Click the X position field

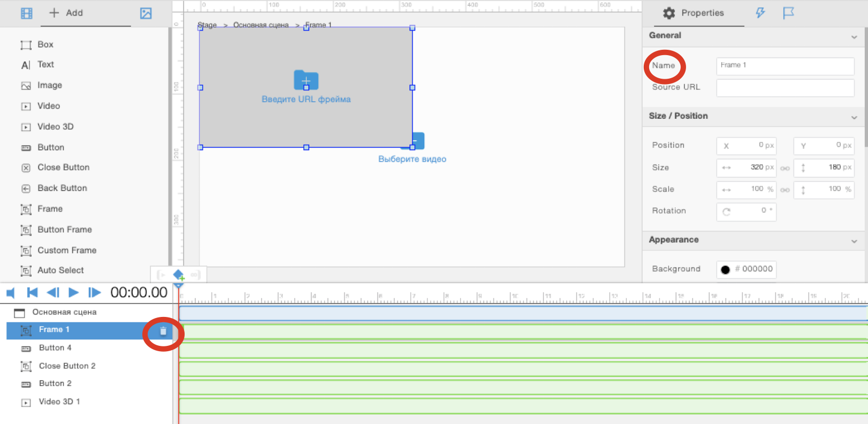746,146
